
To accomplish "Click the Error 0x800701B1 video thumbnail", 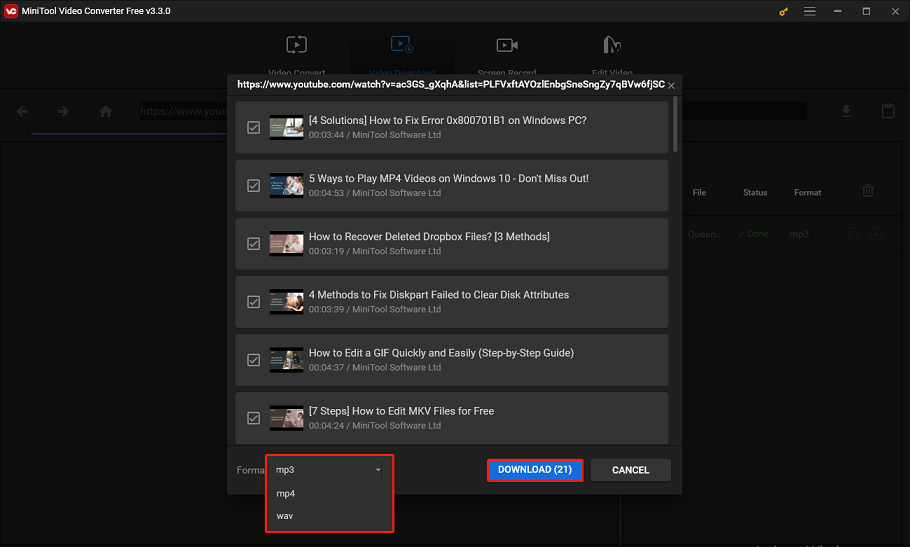I will coord(286,128).
